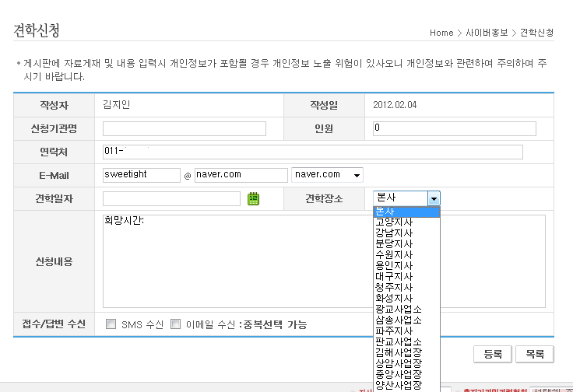Select 중앙사업장 option

[x=406, y=375]
